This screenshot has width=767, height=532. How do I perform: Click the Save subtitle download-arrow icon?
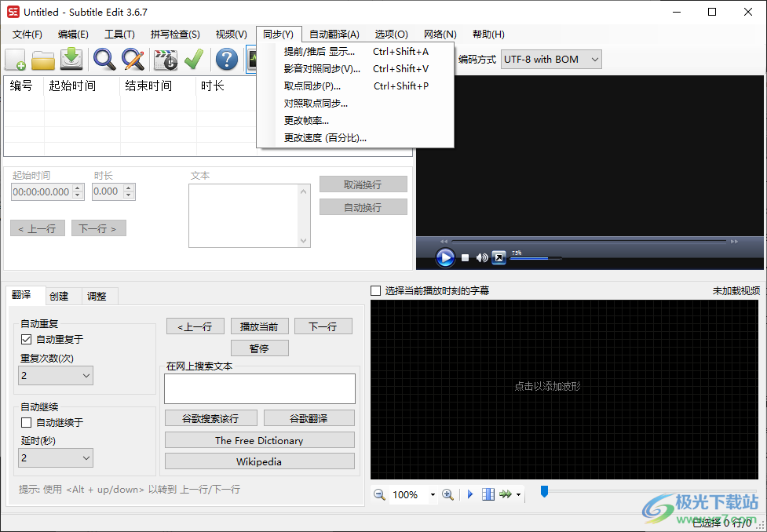click(71, 60)
